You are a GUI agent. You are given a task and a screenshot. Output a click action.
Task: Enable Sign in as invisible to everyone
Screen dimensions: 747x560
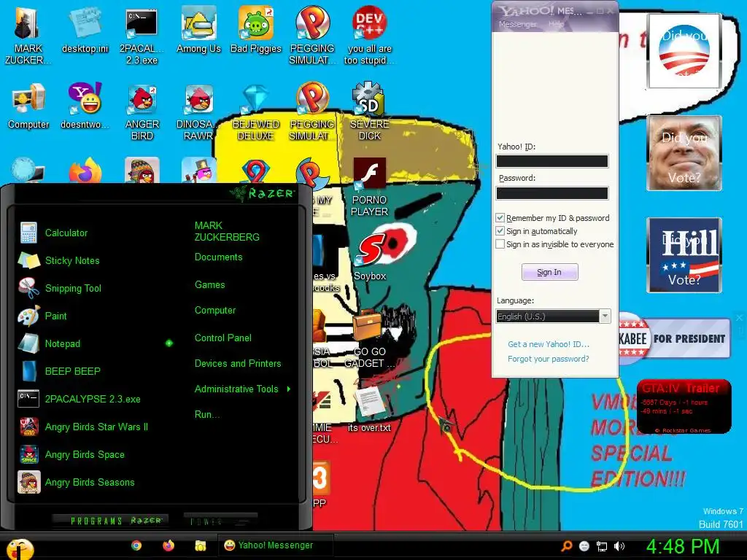(500, 244)
